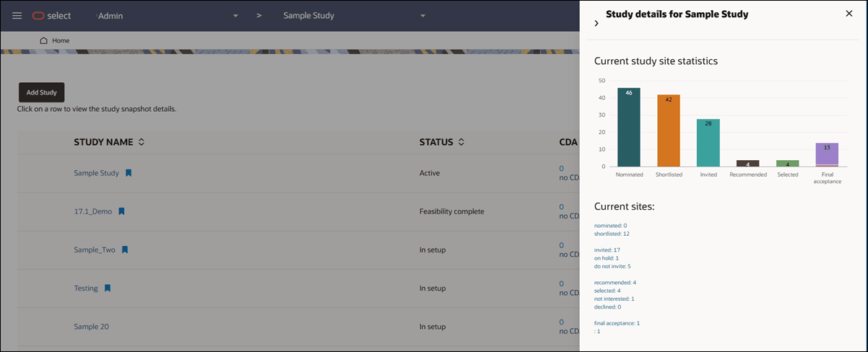Screen dimensions: 868x352
Task: Open the Admin dropdown arrow
Action: 235,16
